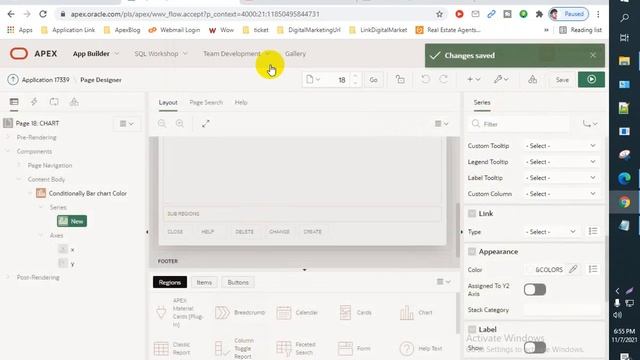This screenshot has width=640, height=360.
Task: Edit Color value with pencil icon
Action: click(x=573, y=269)
